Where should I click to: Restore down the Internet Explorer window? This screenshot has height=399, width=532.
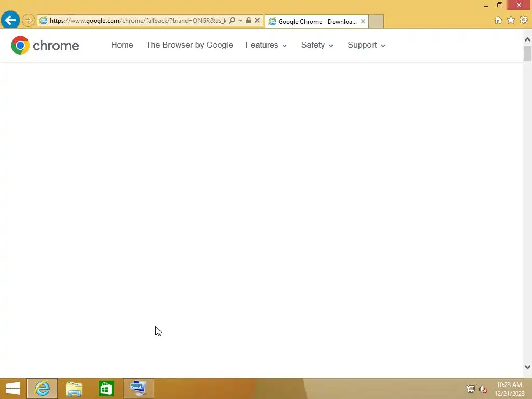tap(499, 5)
